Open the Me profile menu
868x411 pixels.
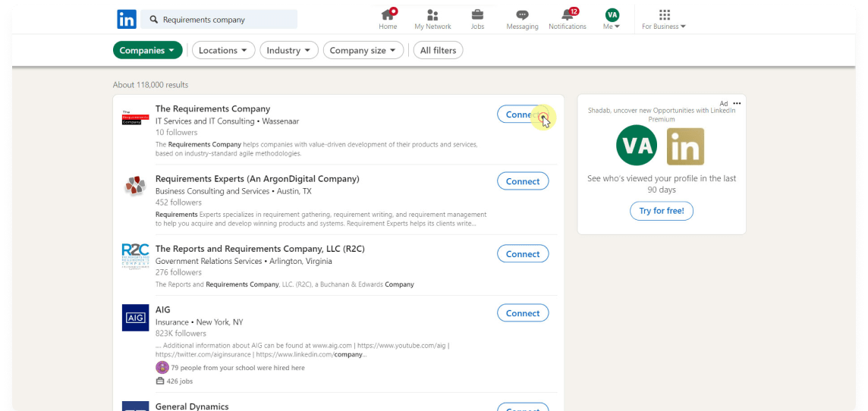(612, 20)
